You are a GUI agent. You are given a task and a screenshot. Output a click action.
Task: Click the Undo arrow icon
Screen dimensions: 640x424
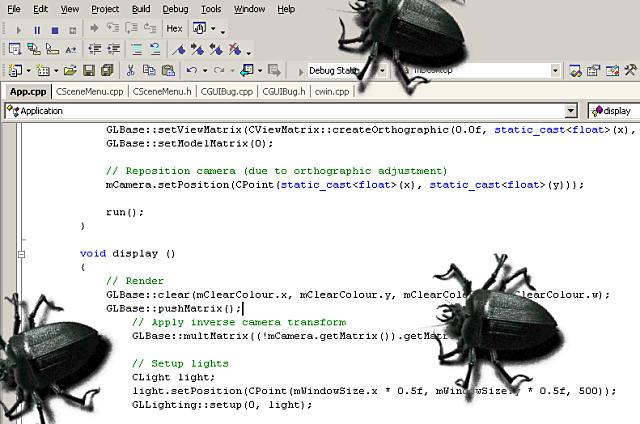coord(191,71)
